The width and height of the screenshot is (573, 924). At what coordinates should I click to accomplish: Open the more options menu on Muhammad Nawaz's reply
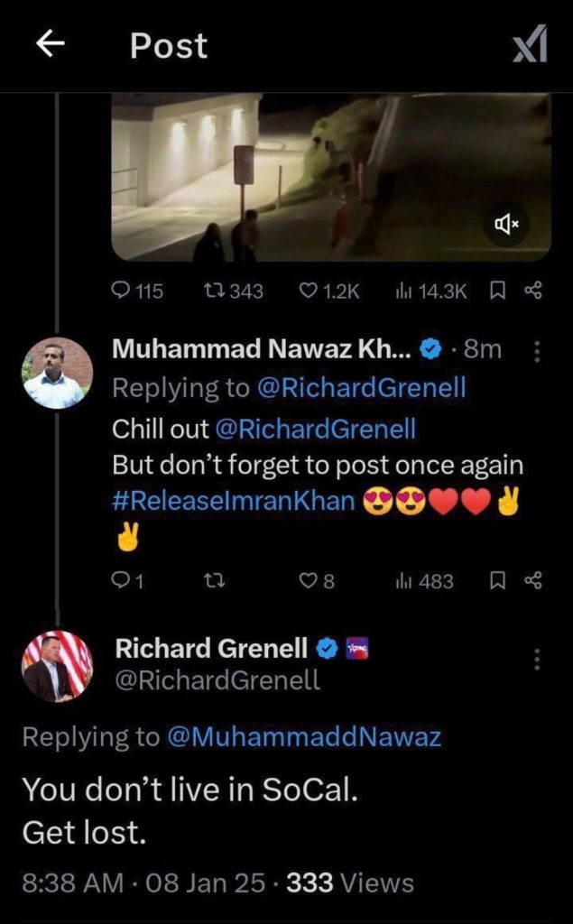(536, 352)
